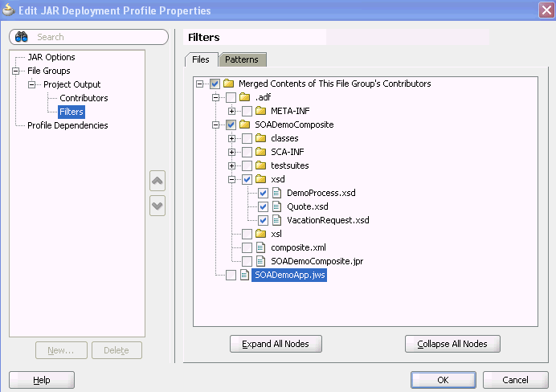Viewport: 556px width, 392px height.
Task: Expand the SCA-INF folder node
Action: (x=231, y=153)
